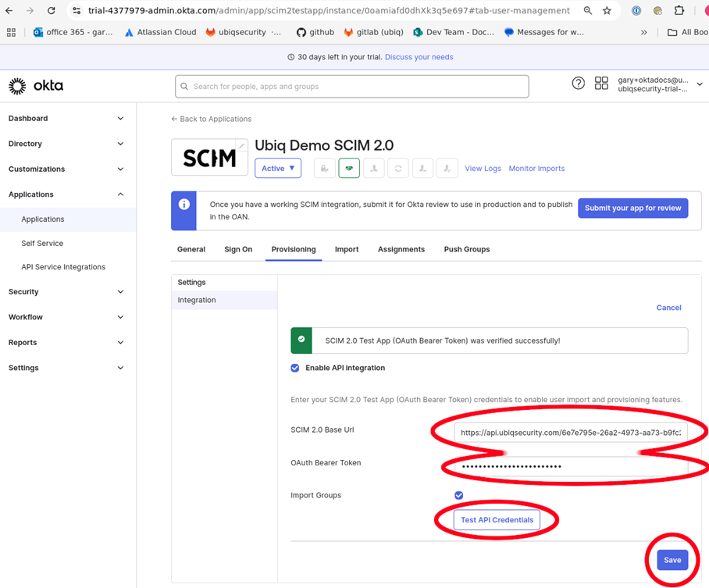Image resolution: width=709 pixels, height=588 pixels.
Task: Click Submit your app for review
Action: [x=632, y=208]
